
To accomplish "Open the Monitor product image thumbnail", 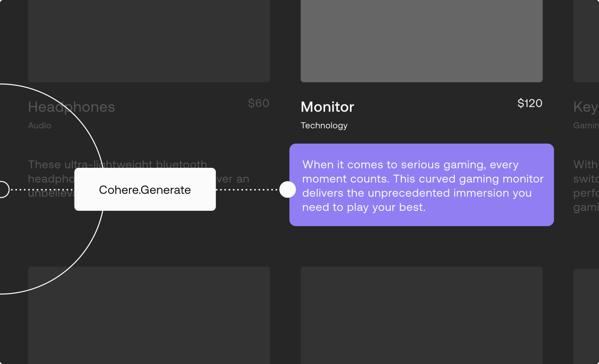I will pyautogui.click(x=421, y=41).
